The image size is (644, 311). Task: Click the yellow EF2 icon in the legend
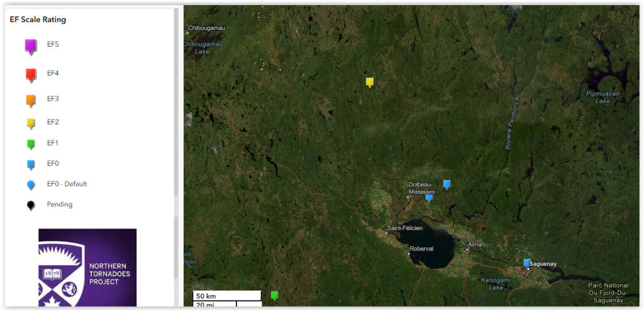30,123
